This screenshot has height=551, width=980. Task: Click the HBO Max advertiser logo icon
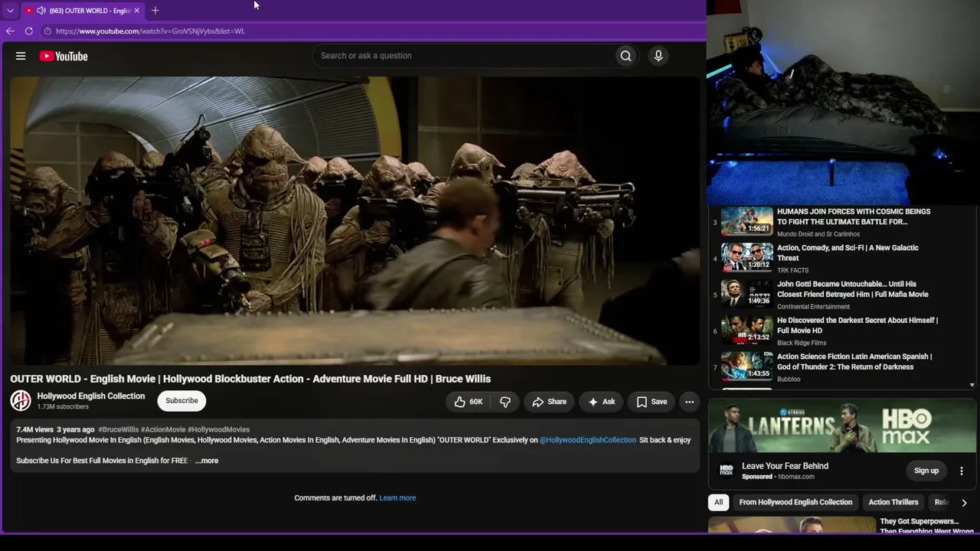[726, 471]
